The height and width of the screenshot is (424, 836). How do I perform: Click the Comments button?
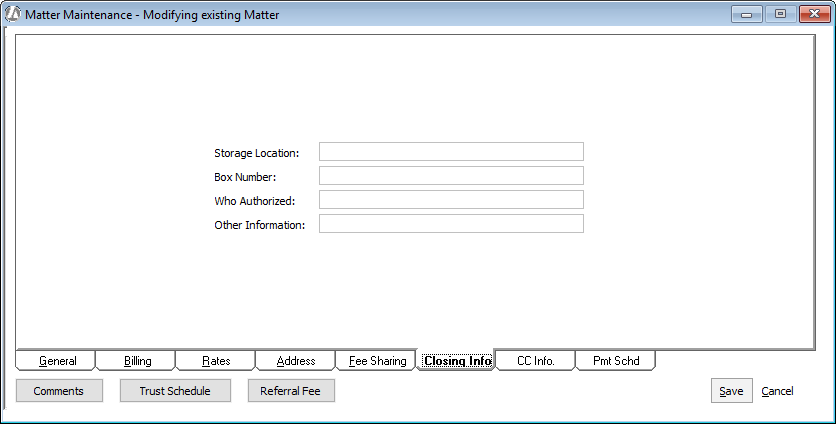click(59, 391)
